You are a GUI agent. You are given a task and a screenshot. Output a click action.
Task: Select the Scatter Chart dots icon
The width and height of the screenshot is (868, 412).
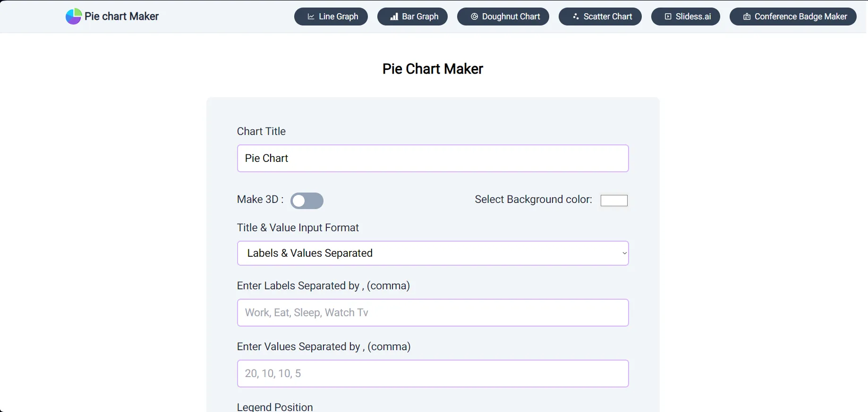[575, 16]
